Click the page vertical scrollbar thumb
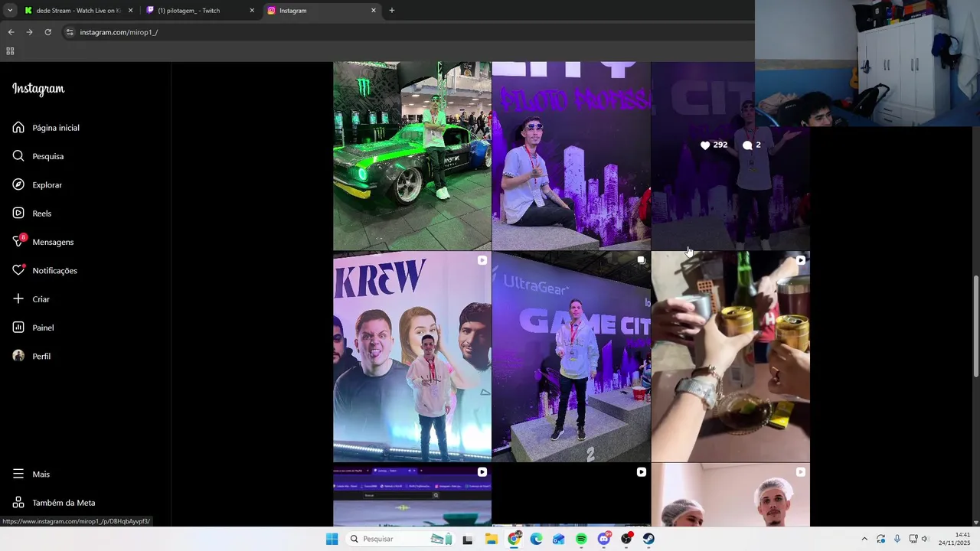 click(975, 325)
